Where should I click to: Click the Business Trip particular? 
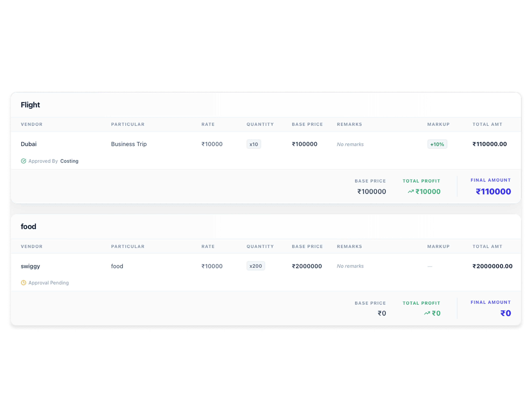129,144
